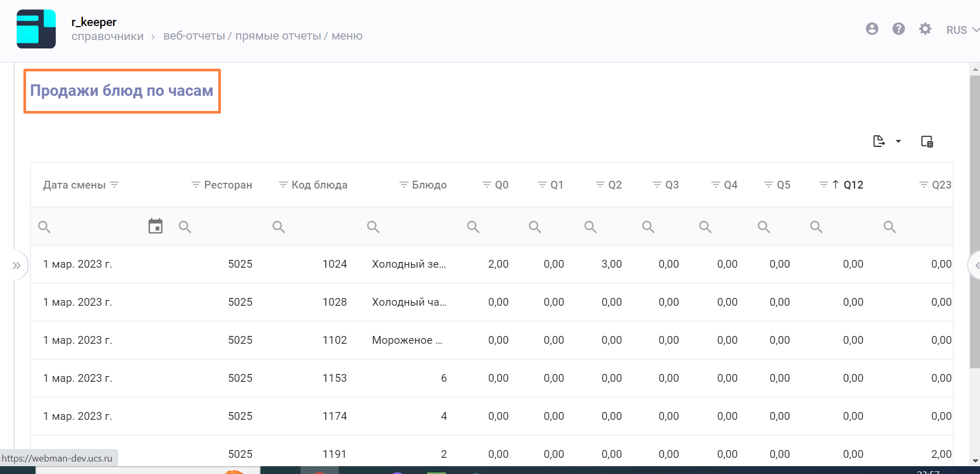Click the r_keeper logo icon
The width and height of the screenshot is (980, 474).
coord(36,29)
